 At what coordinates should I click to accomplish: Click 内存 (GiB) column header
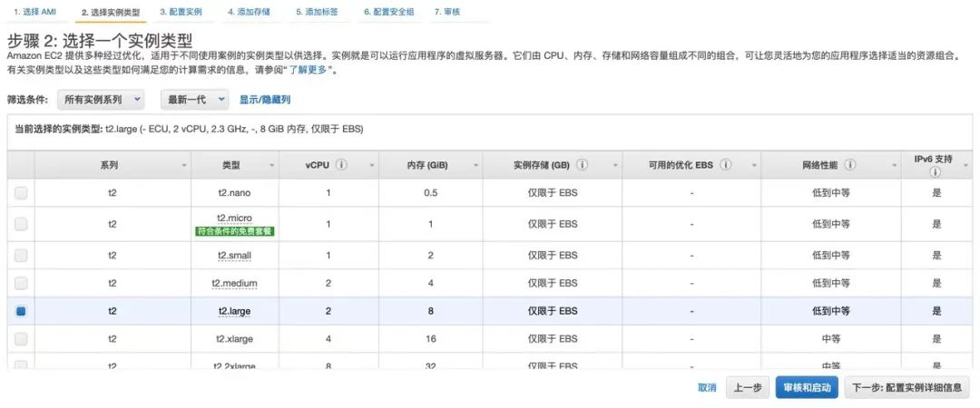[431, 166]
